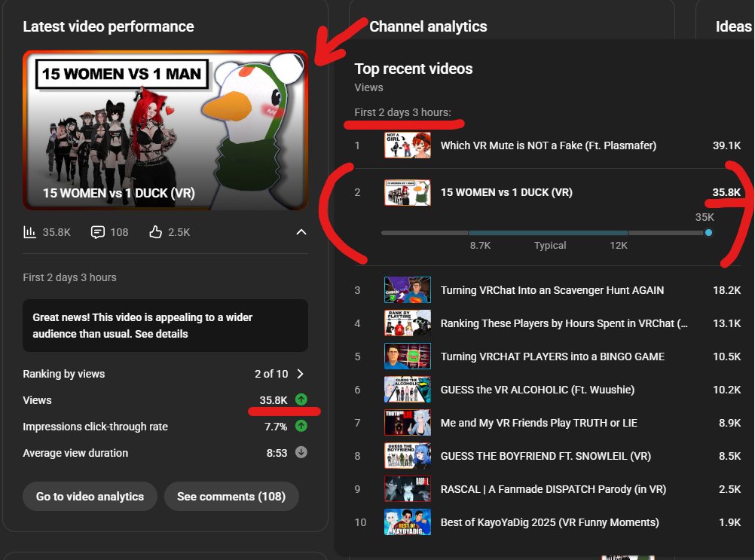Image resolution: width=755 pixels, height=560 pixels.
Task: Click the Top recent videos heading
Action: click(414, 69)
